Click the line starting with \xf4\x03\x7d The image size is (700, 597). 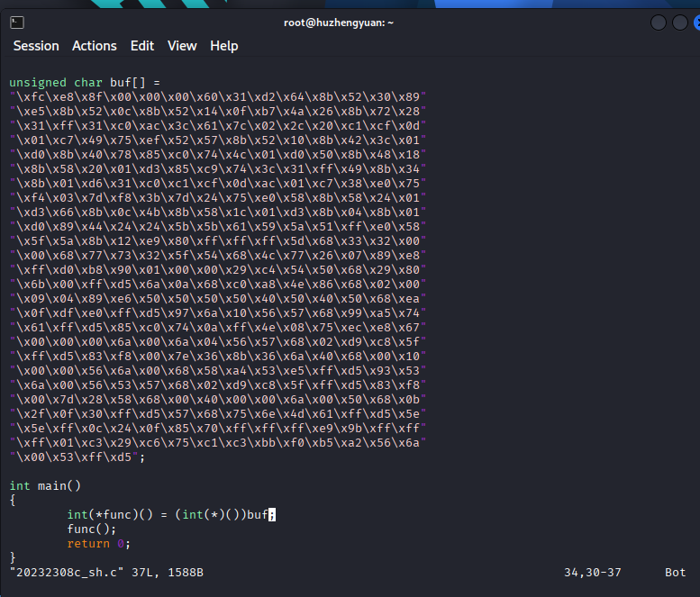pyautogui.click(x=218, y=198)
